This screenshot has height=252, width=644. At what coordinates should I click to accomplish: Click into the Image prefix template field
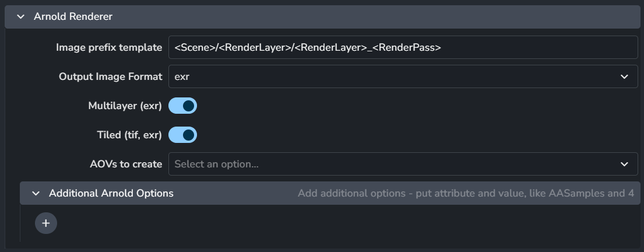tap(525, 48)
